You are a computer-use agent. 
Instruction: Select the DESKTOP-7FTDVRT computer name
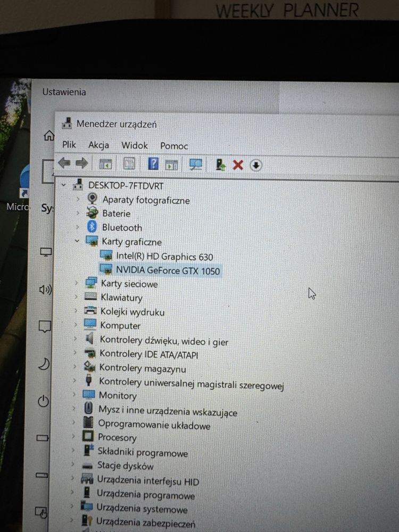coord(126,186)
